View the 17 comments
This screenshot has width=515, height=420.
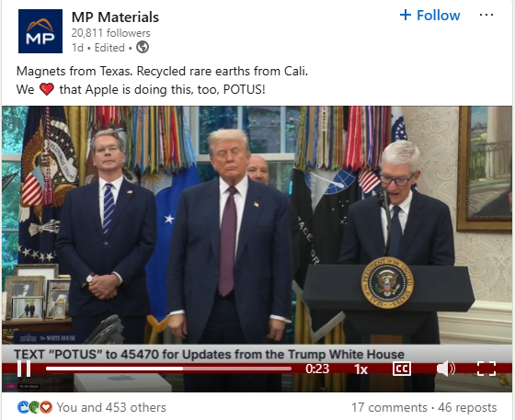(x=389, y=407)
